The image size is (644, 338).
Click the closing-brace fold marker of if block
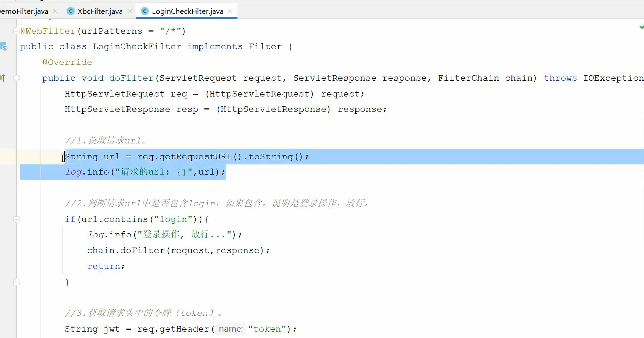click(x=17, y=282)
